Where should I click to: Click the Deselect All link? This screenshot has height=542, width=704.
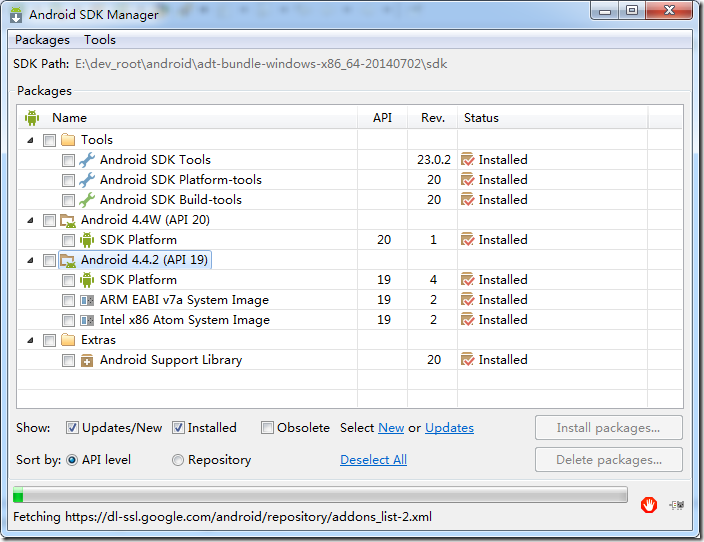(x=373, y=460)
